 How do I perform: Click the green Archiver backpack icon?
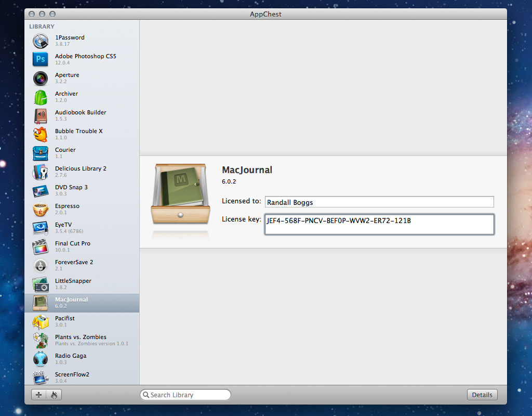coord(41,97)
